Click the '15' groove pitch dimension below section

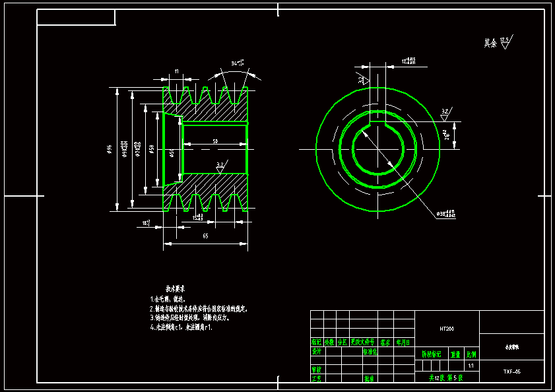(197, 216)
